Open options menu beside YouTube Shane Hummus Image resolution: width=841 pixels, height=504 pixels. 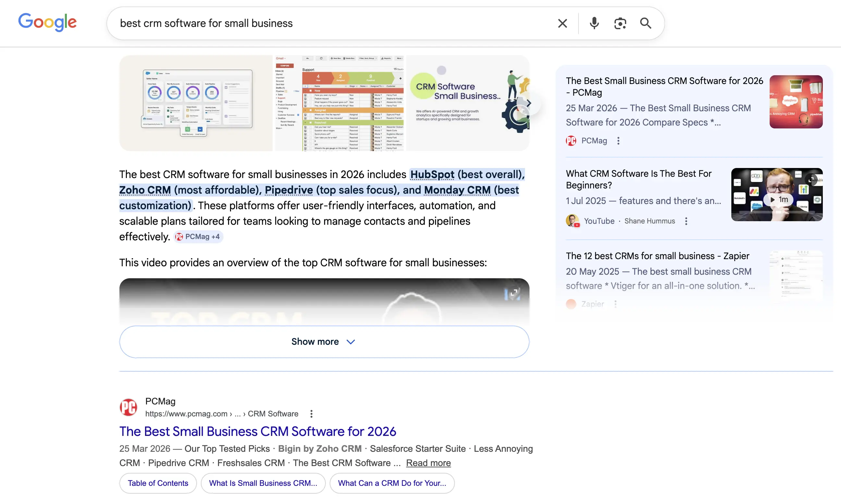coord(686,222)
